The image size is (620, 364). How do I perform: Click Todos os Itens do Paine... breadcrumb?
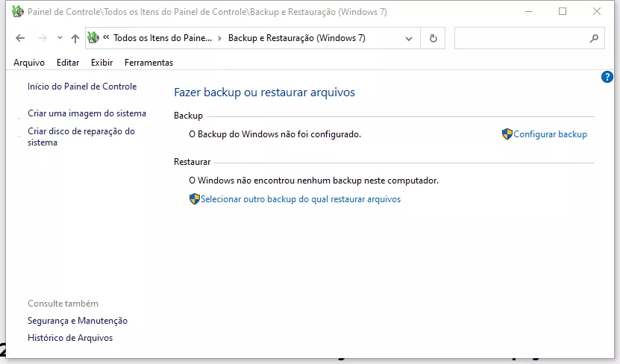tap(163, 38)
